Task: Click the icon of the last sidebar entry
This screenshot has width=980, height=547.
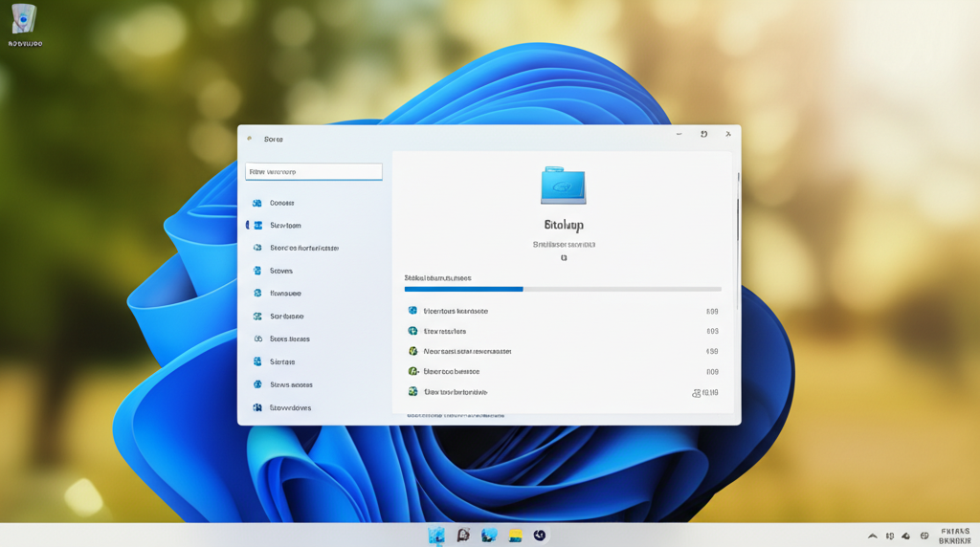Action: [x=257, y=407]
